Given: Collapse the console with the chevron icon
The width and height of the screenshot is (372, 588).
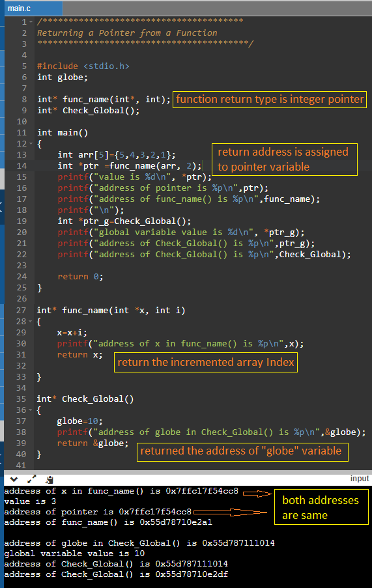Looking at the screenshot, I should (14, 479).
